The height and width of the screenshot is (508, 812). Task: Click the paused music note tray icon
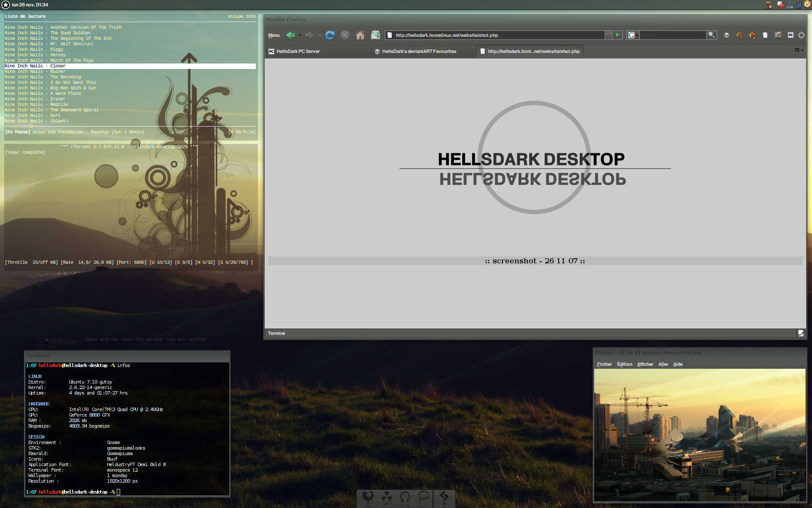coord(789,5)
